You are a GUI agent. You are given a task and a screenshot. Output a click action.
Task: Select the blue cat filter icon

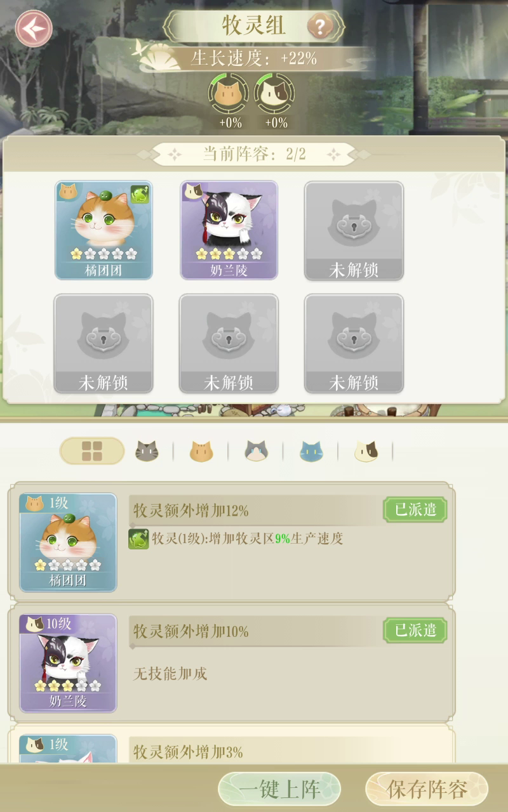coord(311,451)
